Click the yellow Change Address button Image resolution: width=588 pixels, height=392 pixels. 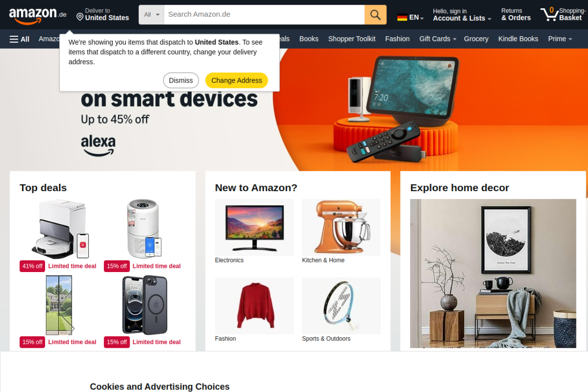pos(237,80)
